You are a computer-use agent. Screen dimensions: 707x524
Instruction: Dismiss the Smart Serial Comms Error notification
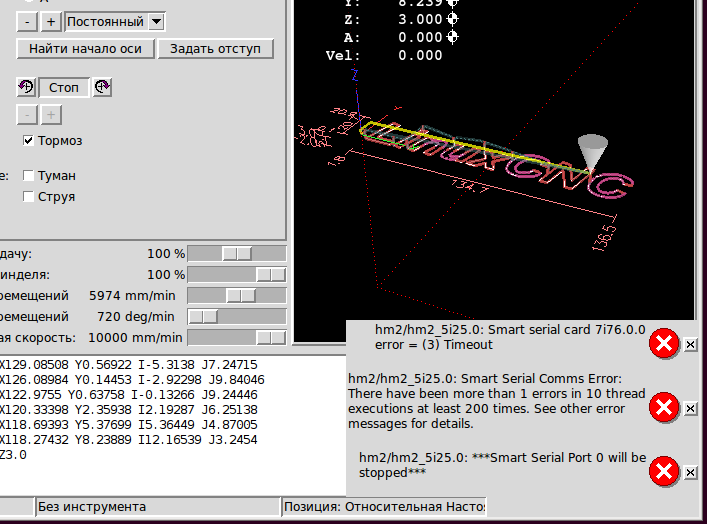coord(690,409)
